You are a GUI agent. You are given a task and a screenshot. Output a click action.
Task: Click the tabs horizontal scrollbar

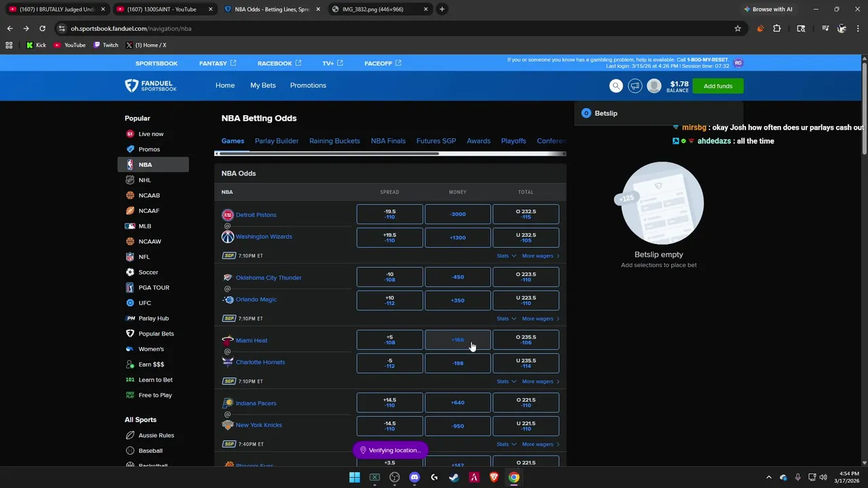pyautogui.click(x=328, y=154)
